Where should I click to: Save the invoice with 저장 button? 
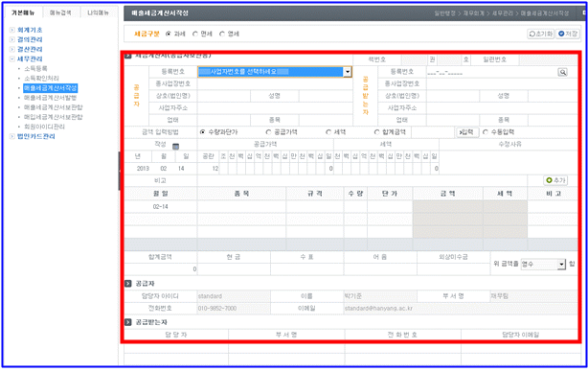(x=568, y=34)
